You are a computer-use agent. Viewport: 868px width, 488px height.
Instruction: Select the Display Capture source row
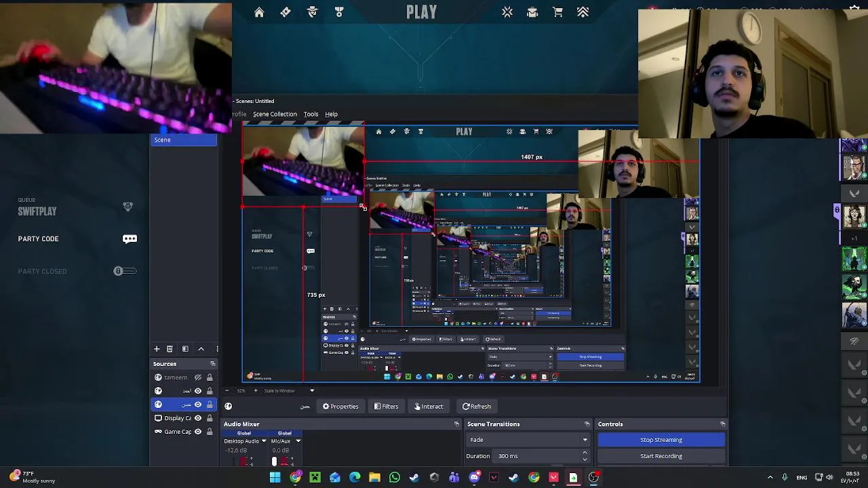point(184,418)
